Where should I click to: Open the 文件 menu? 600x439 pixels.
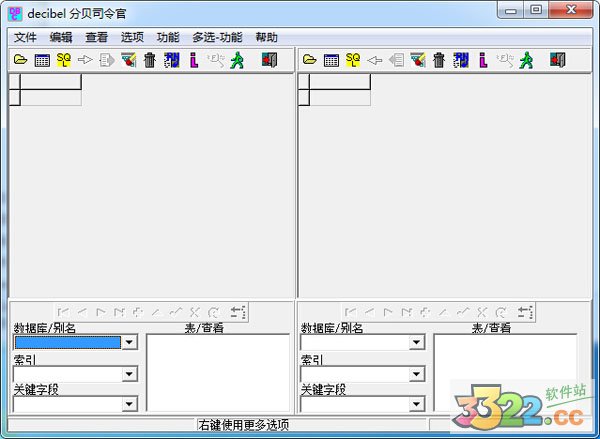[x=25, y=38]
